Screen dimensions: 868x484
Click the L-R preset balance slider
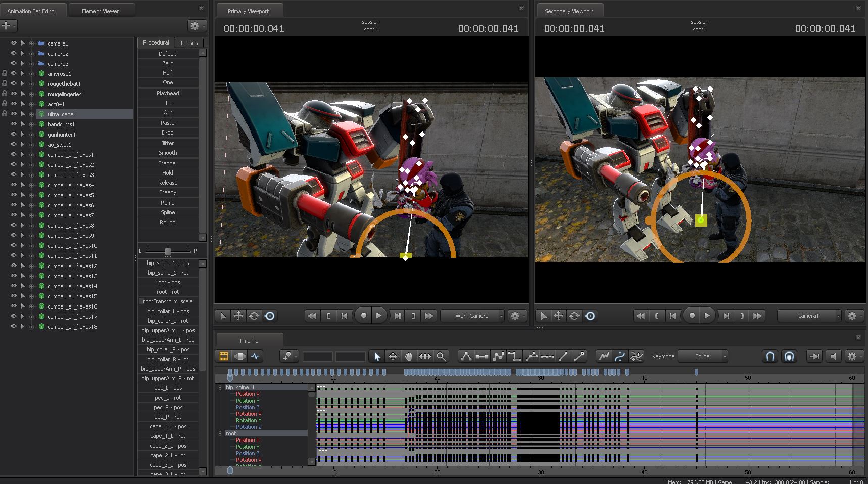coord(168,251)
